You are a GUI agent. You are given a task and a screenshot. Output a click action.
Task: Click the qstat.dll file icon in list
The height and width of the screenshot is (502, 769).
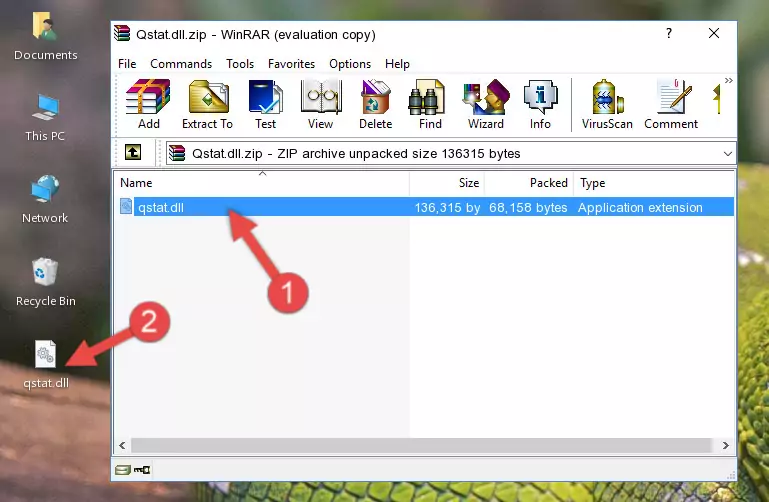(x=126, y=206)
